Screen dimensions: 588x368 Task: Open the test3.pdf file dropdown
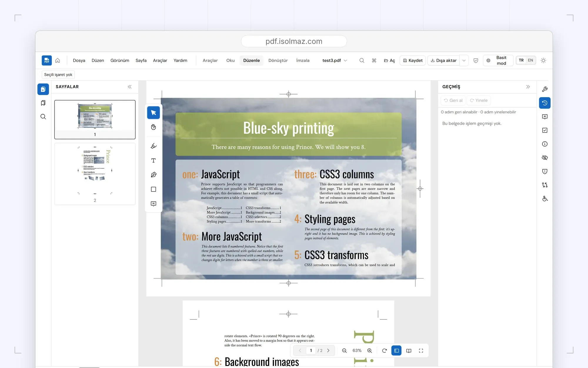(335, 60)
